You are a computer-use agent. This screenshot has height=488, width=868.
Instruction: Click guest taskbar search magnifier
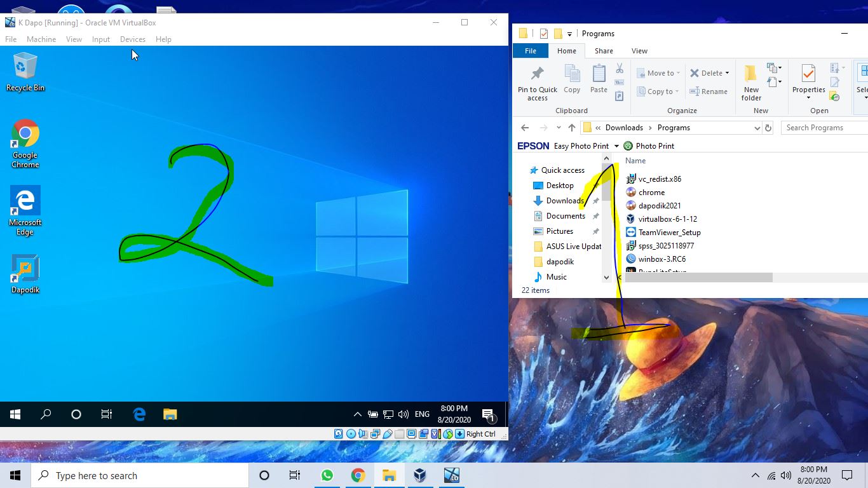(x=46, y=414)
